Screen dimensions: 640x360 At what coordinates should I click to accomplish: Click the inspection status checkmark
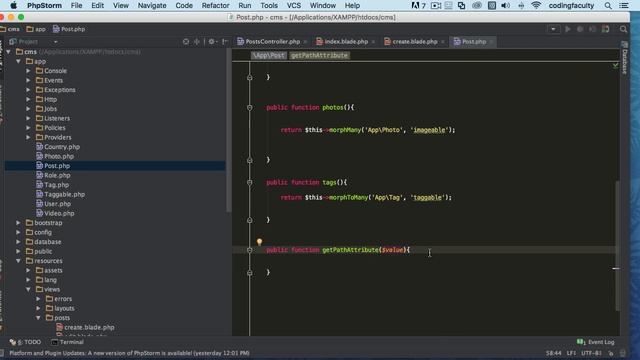coord(615,65)
